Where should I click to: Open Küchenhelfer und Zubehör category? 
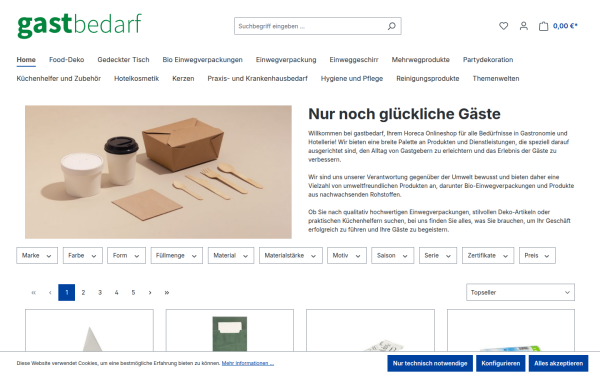point(59,78)
